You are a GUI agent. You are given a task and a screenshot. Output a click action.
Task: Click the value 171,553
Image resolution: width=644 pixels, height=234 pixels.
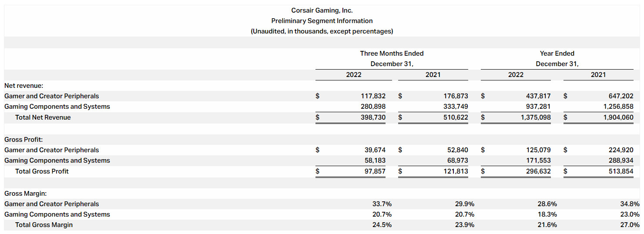tap(537, 160)
